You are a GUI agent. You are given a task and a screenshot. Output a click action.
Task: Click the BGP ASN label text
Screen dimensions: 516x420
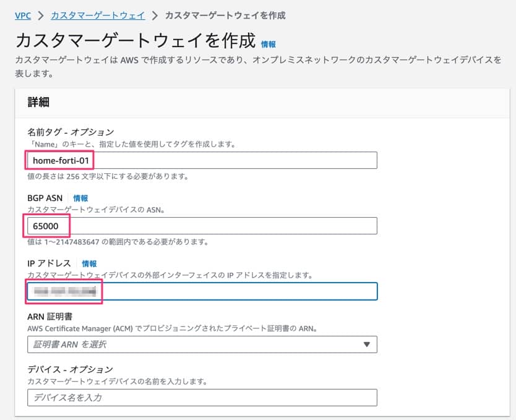pos(45,198)
